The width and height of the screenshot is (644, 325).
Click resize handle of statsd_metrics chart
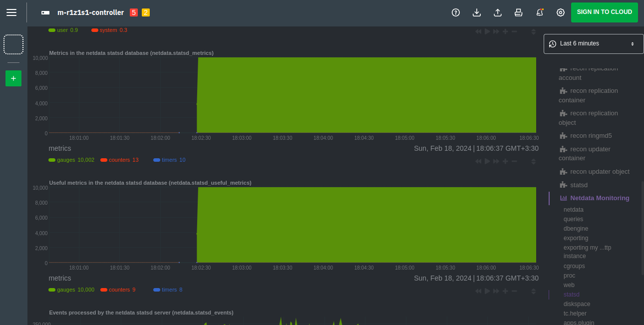click(x=533, y=161)
